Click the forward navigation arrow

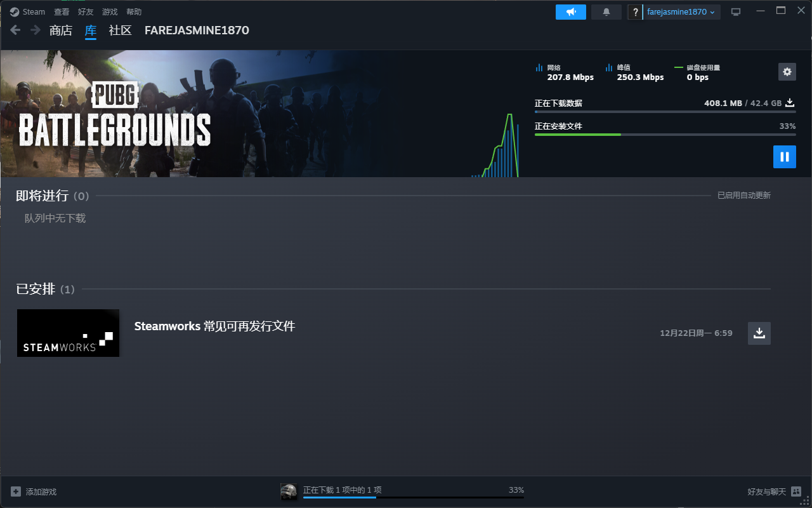(x=36, y=30)
